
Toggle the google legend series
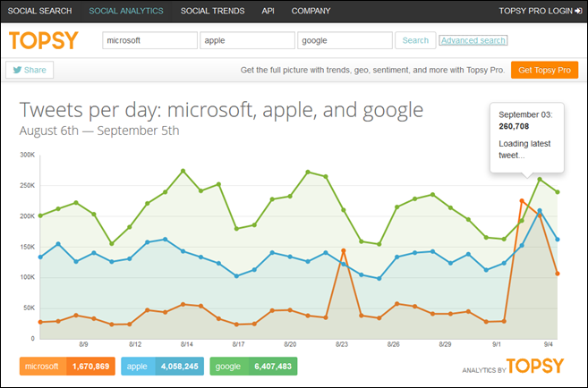tap(253, 366)
